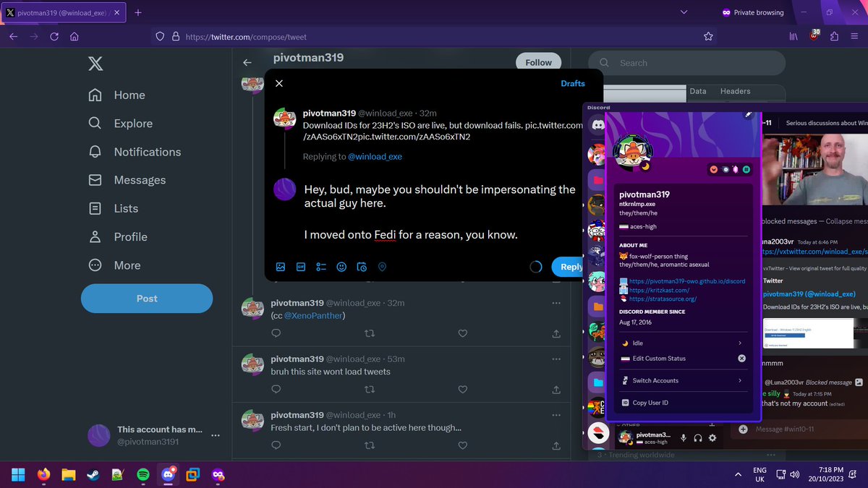Screen dimensions: 868x488
Task: Open more options on "Fresh start" tweet
Action: [x=556, y=415]
